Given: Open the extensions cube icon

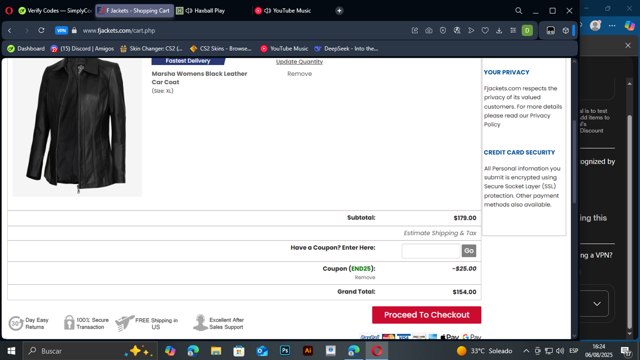Looking at the screenshot, I should tap(565, 31).
